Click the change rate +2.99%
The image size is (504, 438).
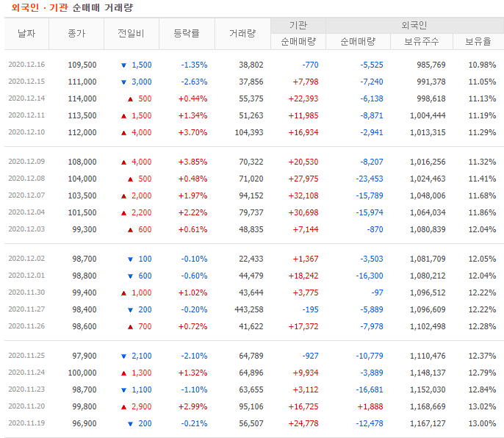192,406
